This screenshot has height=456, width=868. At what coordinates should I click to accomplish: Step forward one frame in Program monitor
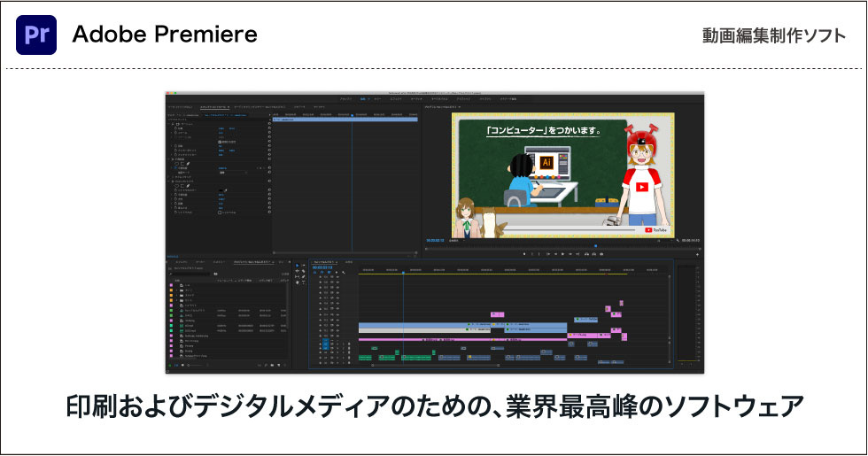[x=570, y=254]
